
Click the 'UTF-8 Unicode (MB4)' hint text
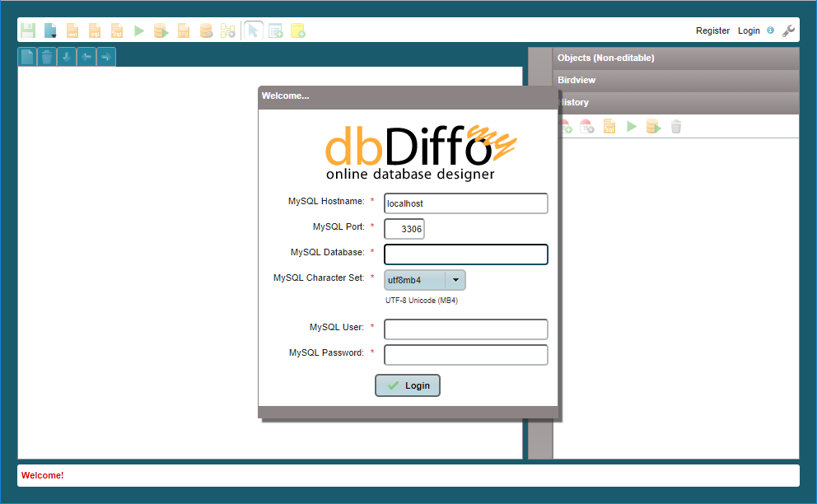point(422,301)
